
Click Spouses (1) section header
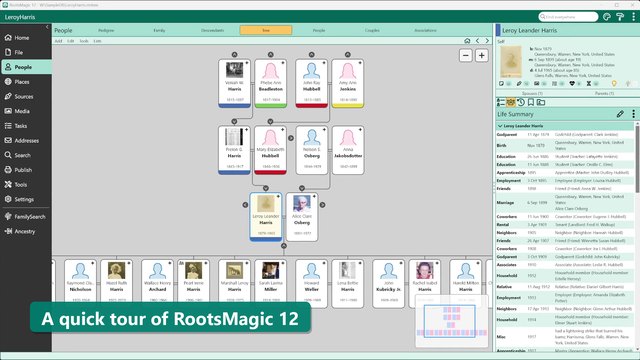[532, 93]
